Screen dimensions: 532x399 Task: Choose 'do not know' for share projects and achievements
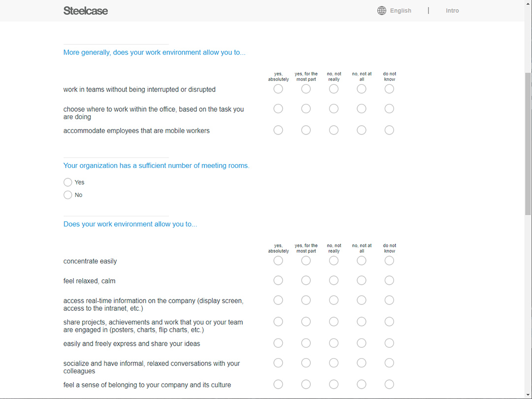point(389,322)
